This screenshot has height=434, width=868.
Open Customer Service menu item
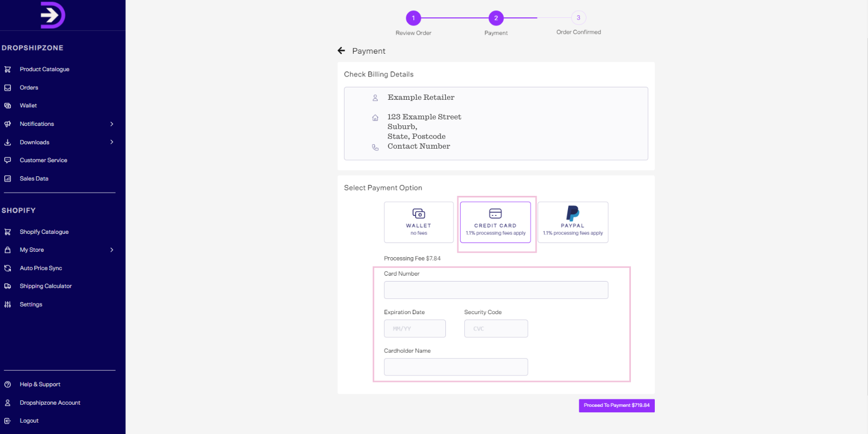(x=43, y=160)
